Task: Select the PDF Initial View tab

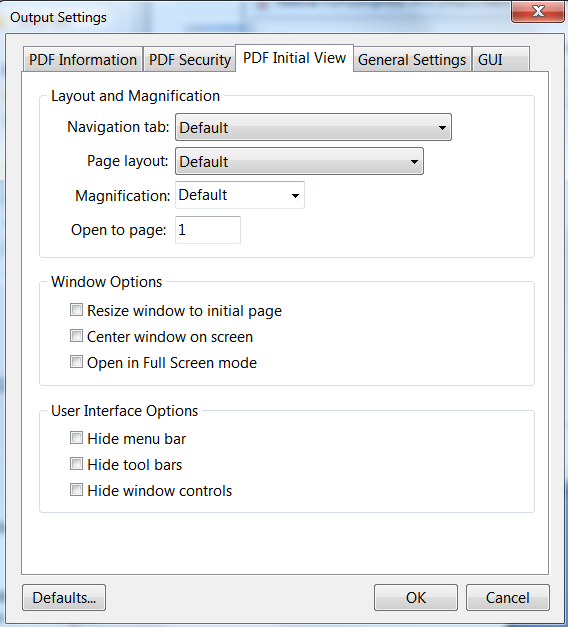Action: [294, 58]
